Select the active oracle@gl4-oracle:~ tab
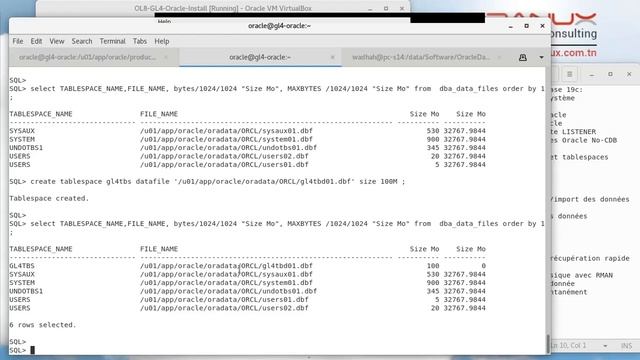The image size is (640, 360). (x=260, y=57)
